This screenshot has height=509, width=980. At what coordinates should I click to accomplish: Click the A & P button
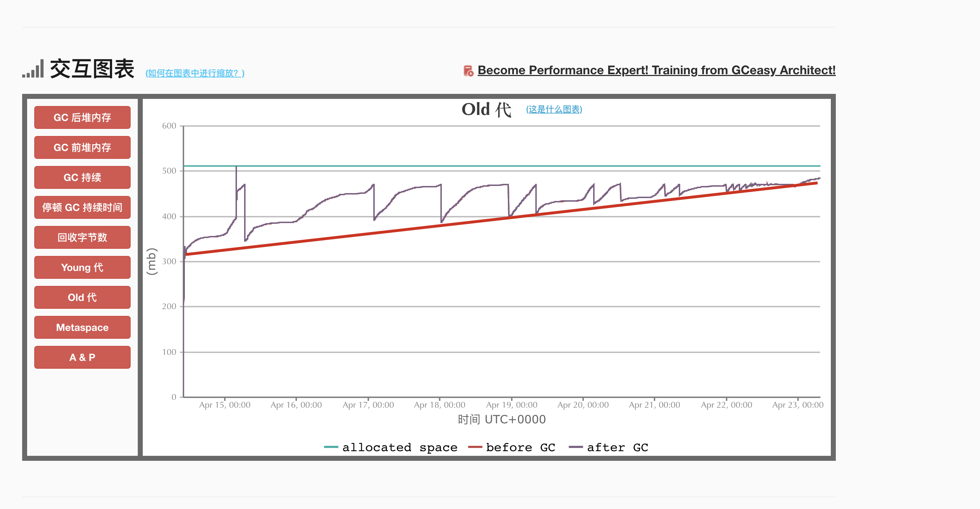pyautogui.click(x=82, y=358)
